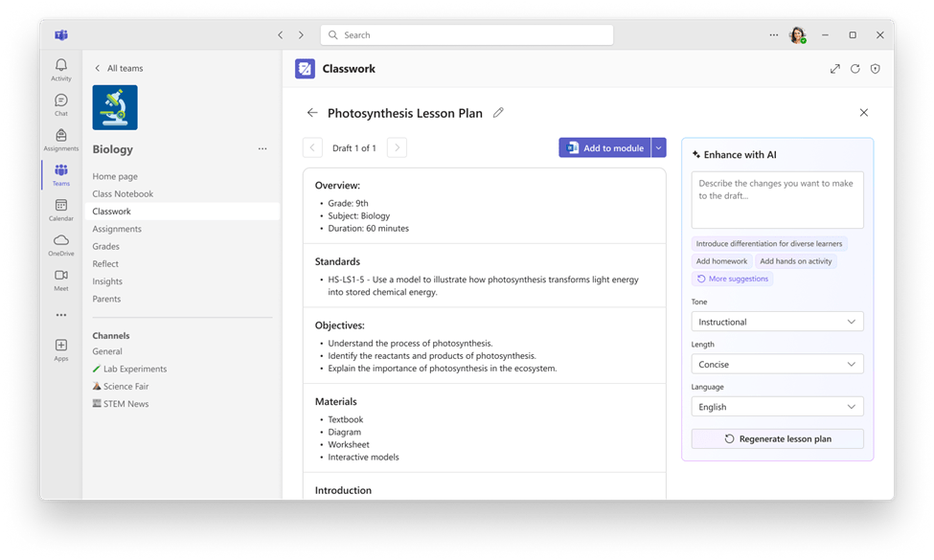Pop out Classwork using the expand icon
934x560 pixels.
click(x=834, y=68)
